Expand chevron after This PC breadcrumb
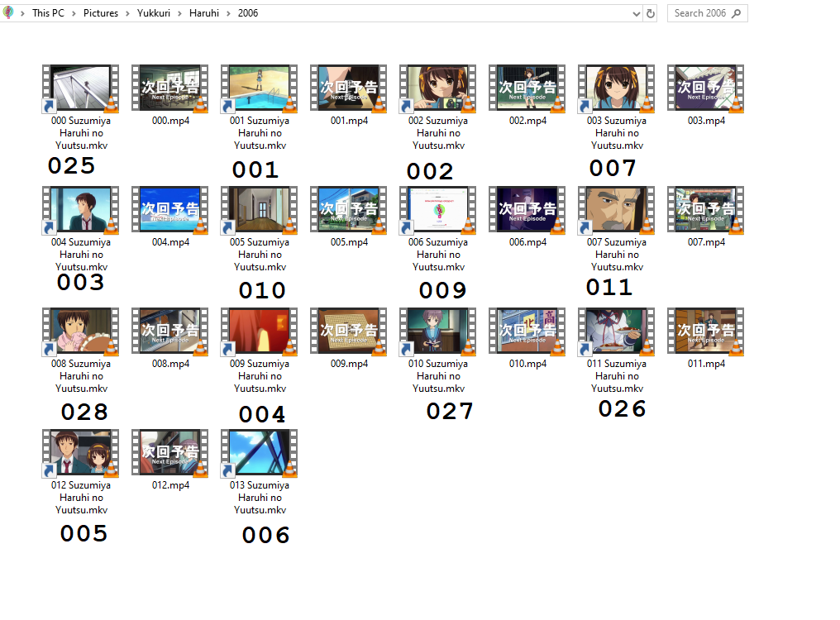 coord(74,13)
